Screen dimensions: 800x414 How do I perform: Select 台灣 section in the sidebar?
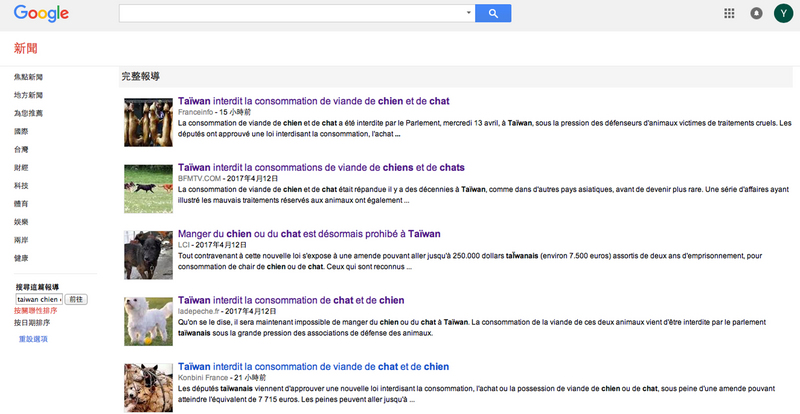click(x=21, y=150)
